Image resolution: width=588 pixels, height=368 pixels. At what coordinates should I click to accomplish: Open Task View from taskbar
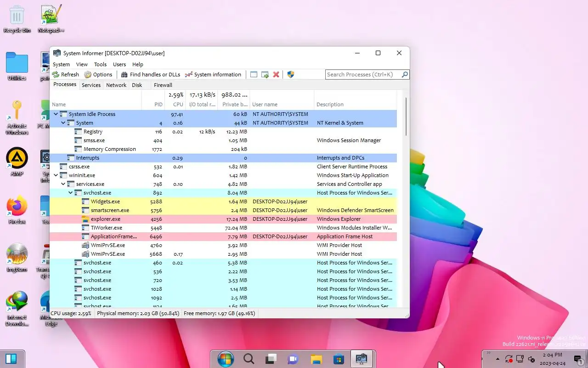pyautogui.click(x=271, y=359)
